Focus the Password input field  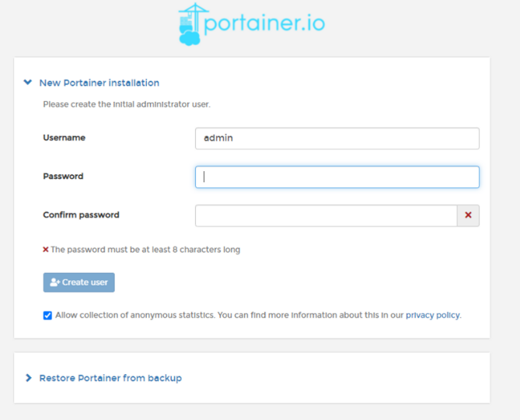click(337, 177)
